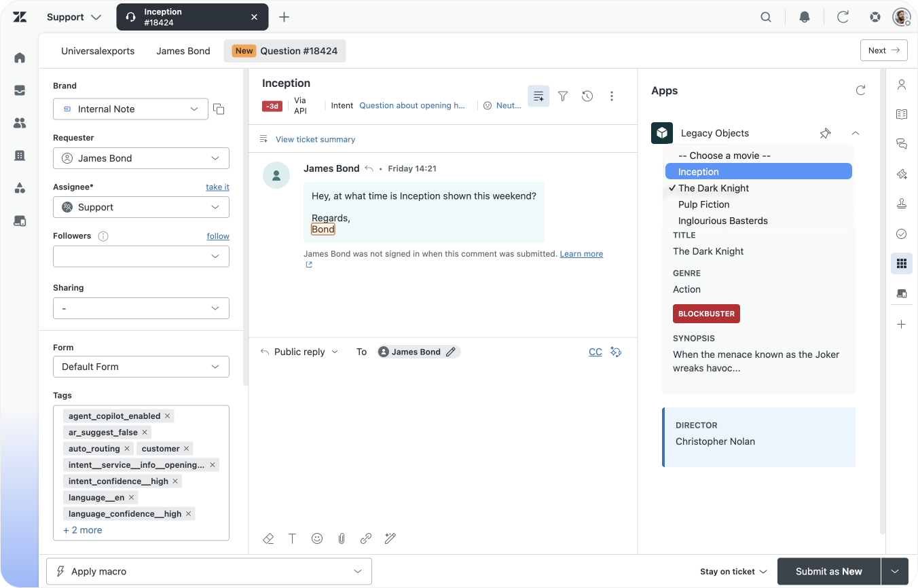The width and height of the screenshot is (918, 588).
Task: Toggle text formatting T icon
Action: click(293, 538)
